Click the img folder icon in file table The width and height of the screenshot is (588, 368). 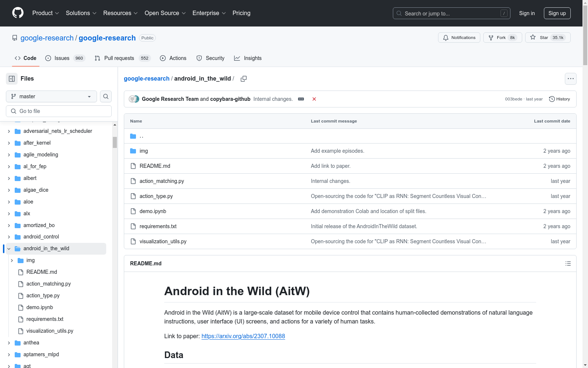click(133, 151)
